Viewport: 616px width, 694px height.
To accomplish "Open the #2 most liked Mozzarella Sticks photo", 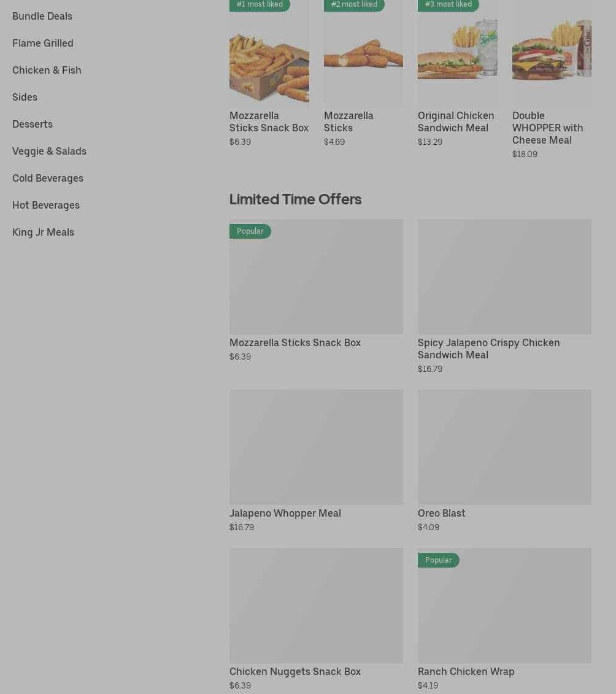I will click(x=363, y=58).
